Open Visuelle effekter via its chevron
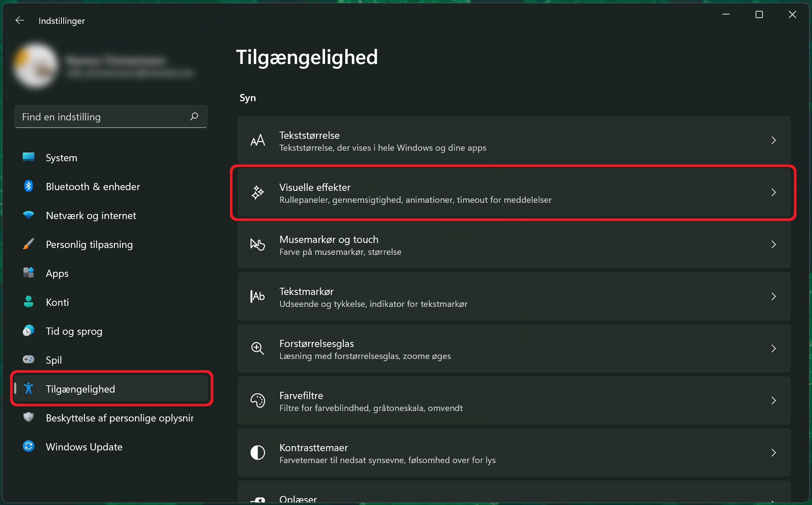The height and width of the screenshot is (505, 812). [774, 192]
